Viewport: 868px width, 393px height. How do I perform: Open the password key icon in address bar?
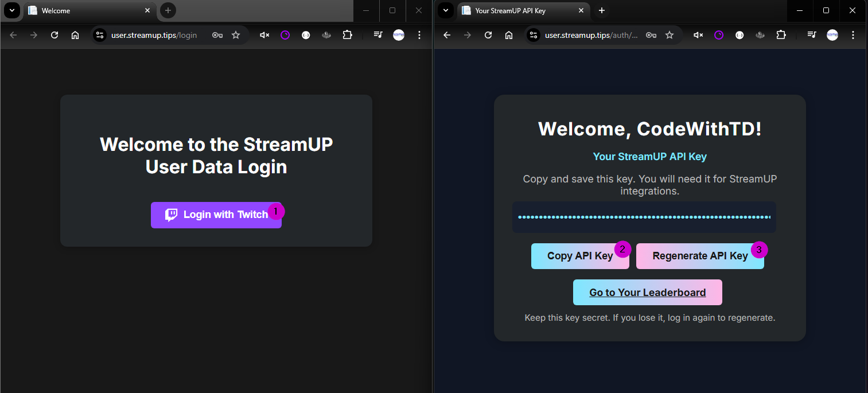(x=217, y=35)
